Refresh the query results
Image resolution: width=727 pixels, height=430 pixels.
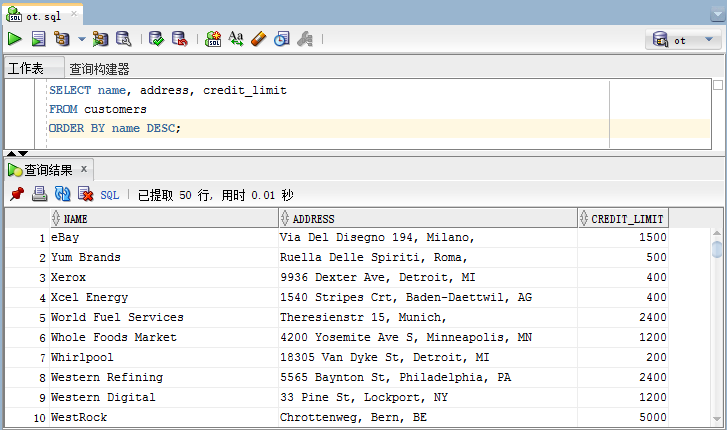click(62, 194)
